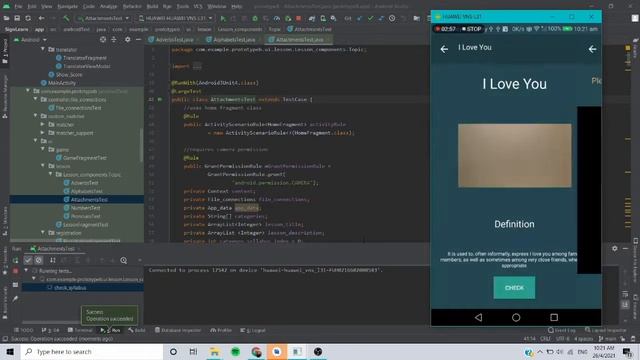Image resolution: width=640 pixels, height=360 pixels.
Task: Open File Explorer from the taskbar
Action: click(x=214, y=351)
